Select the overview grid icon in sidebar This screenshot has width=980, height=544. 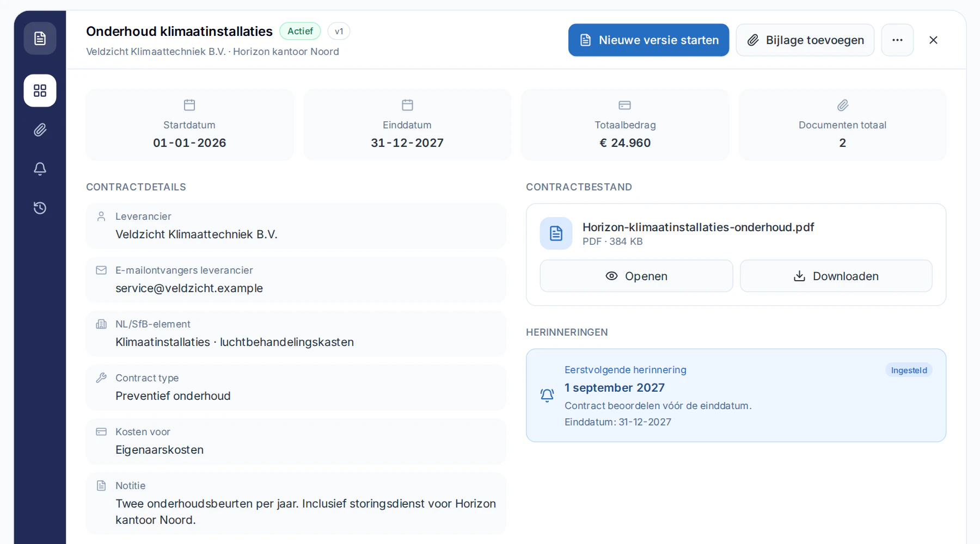[40, 90]
